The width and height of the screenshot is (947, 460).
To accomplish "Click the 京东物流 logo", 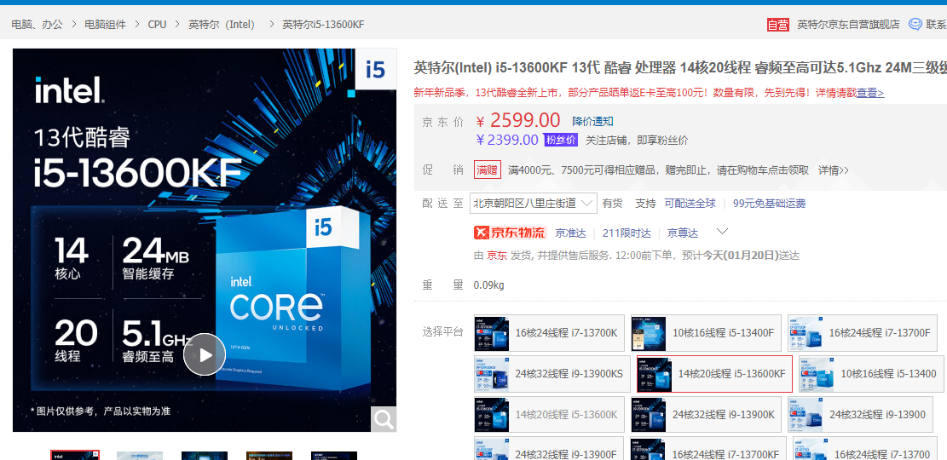I will click(x=510, y=232).
